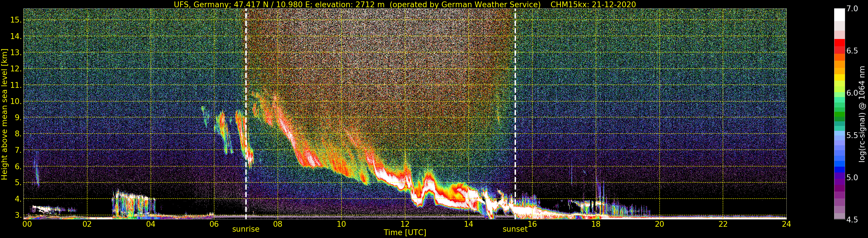Click the 'Time [UTC]' axis label

[x=405, y=233]
